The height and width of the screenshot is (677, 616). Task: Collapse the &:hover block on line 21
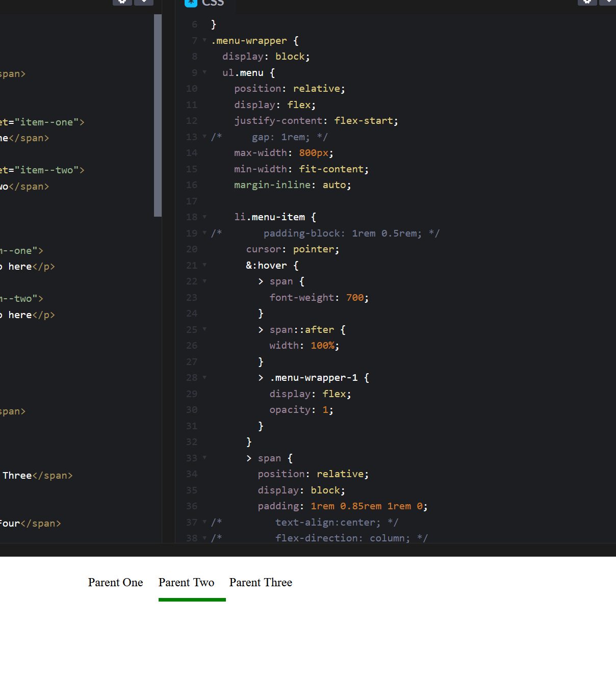coord(204,265)
